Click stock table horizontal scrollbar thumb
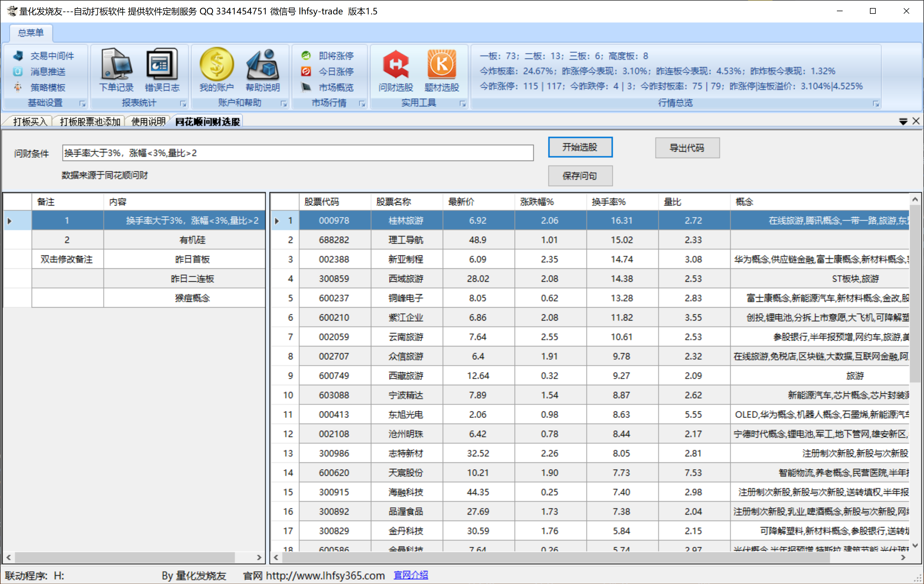924x584 pixels. (x=556, y=558)
